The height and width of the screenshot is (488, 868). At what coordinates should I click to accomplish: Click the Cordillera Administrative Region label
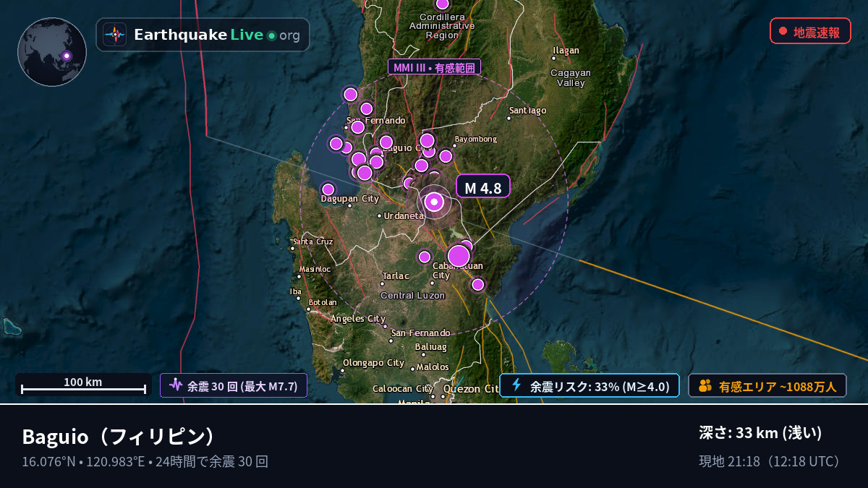coord(442,25)
